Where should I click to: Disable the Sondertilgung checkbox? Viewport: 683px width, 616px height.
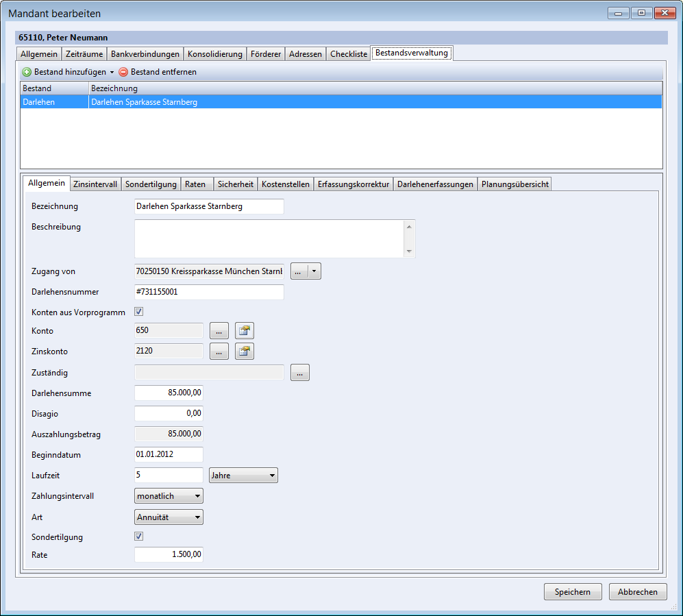tap(138, 537)
